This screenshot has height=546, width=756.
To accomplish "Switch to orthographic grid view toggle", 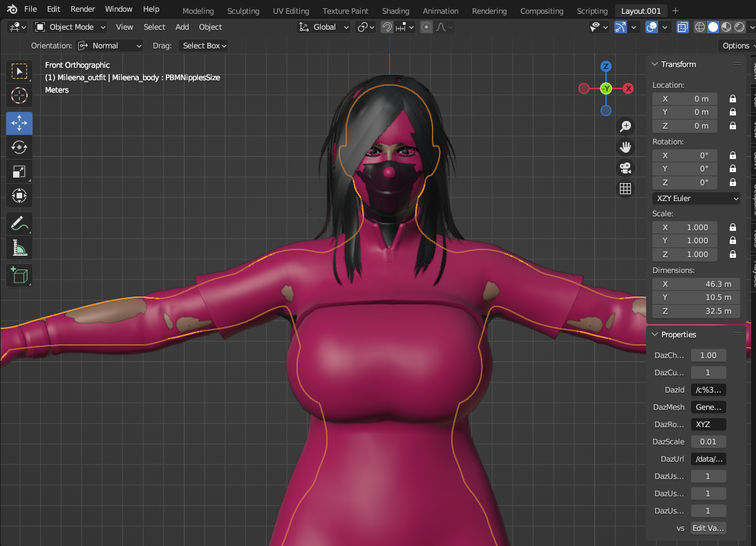I will 625,189.
